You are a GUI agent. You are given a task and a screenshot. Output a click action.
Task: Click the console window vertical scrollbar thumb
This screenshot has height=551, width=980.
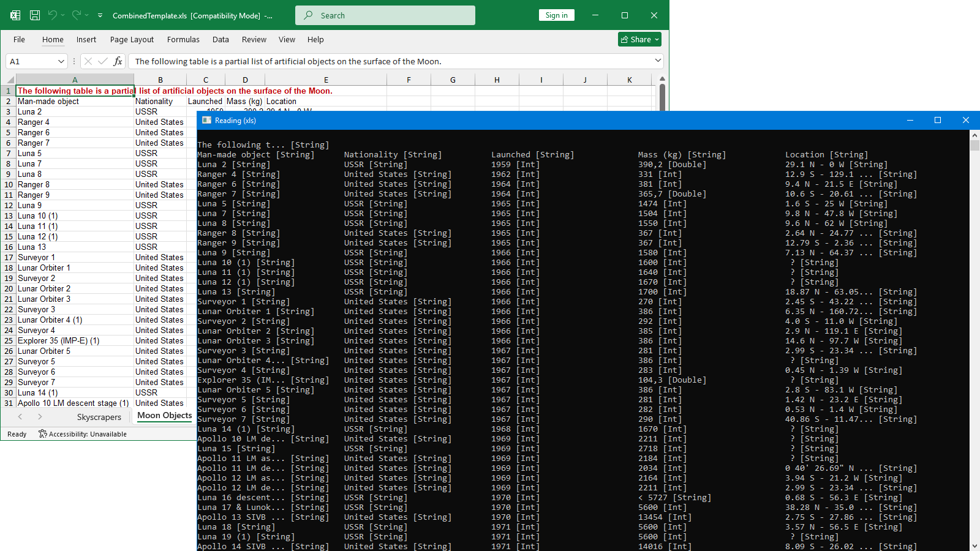(x=974, y=145)
